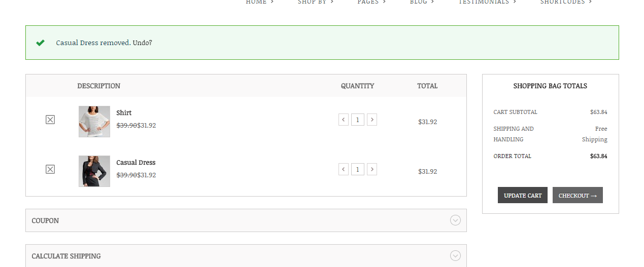
Task: Open the Casual Dress product thumbnail
Action: 94,171
